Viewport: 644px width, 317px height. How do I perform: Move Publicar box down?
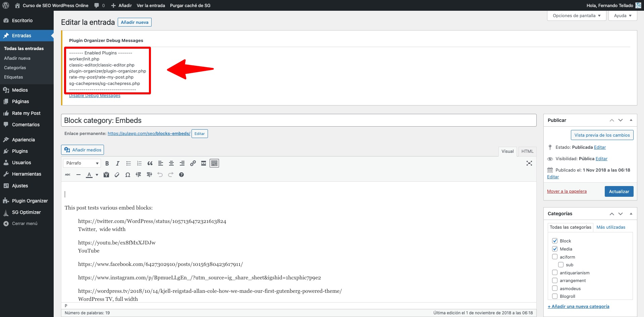click(621, 120)
